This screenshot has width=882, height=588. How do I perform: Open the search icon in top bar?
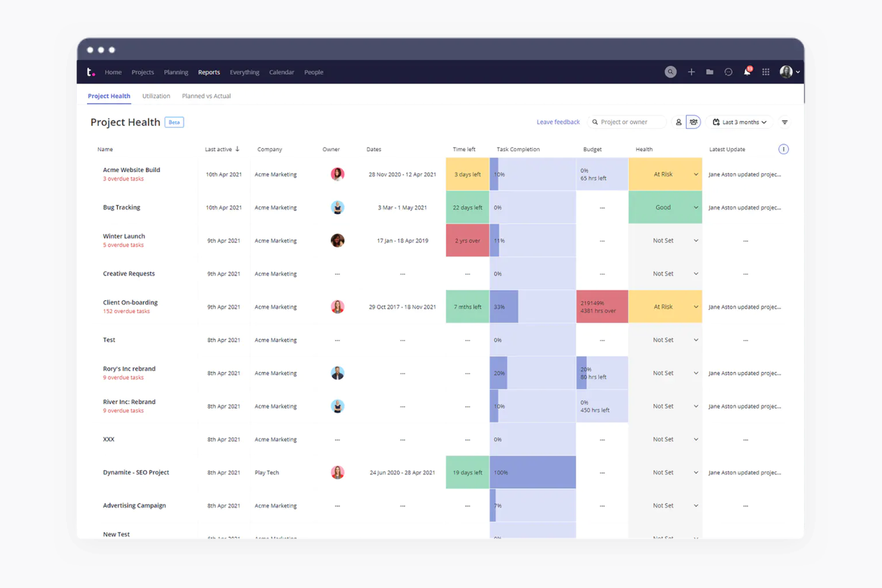670,72
